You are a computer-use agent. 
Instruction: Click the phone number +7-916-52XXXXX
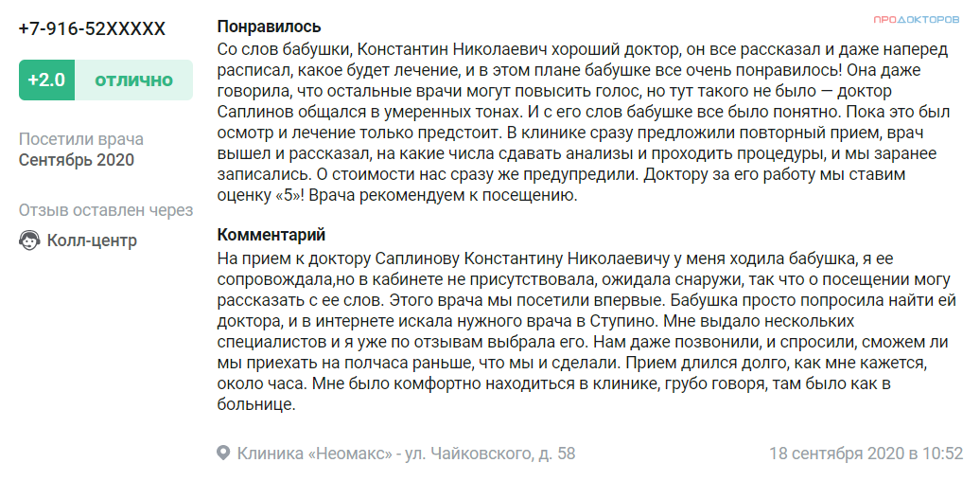(x=92, y=28)
